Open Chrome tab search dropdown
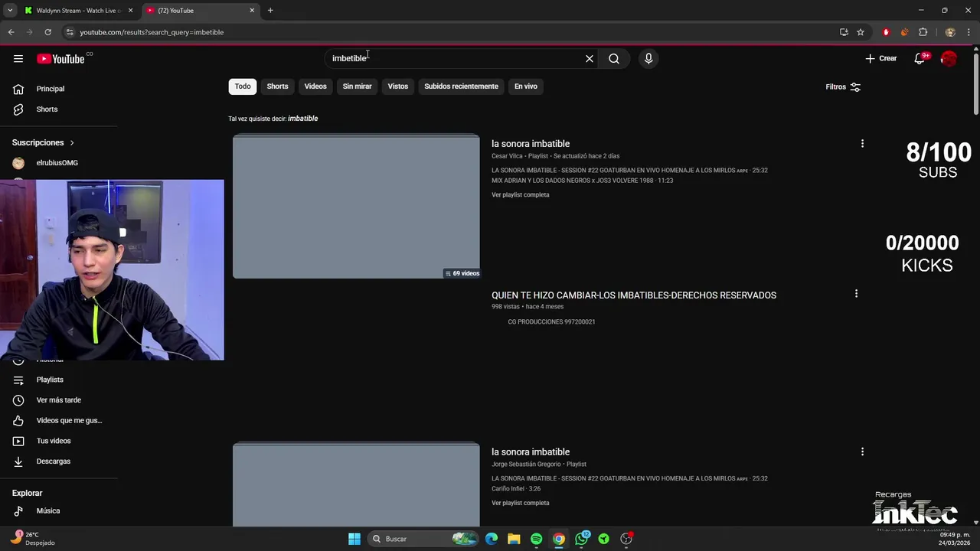Screen dimensions: 980x551 [10, 11]
